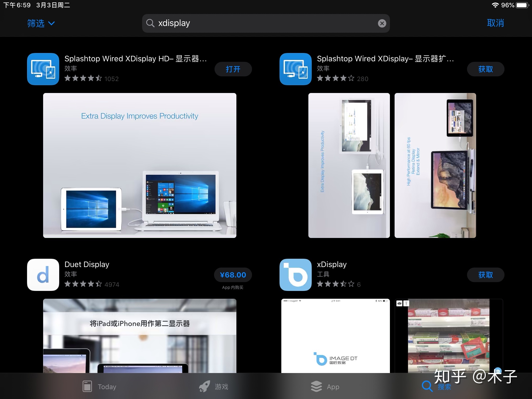The image size is (532, 399).
Task: Tap the Splashtop Wired XDisplay app icon
Action: [x=295, y=69]
